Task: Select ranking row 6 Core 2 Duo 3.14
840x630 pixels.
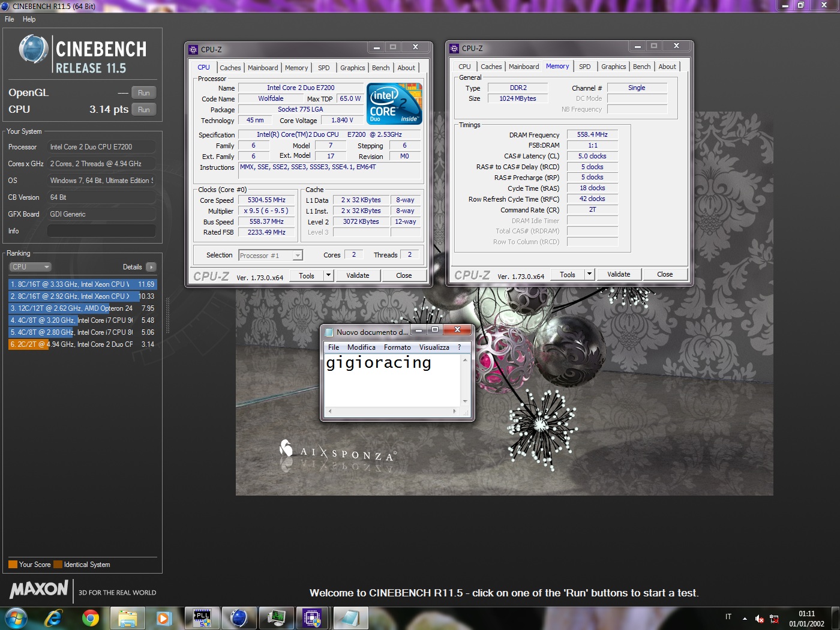Action: [x=82, y=344]
